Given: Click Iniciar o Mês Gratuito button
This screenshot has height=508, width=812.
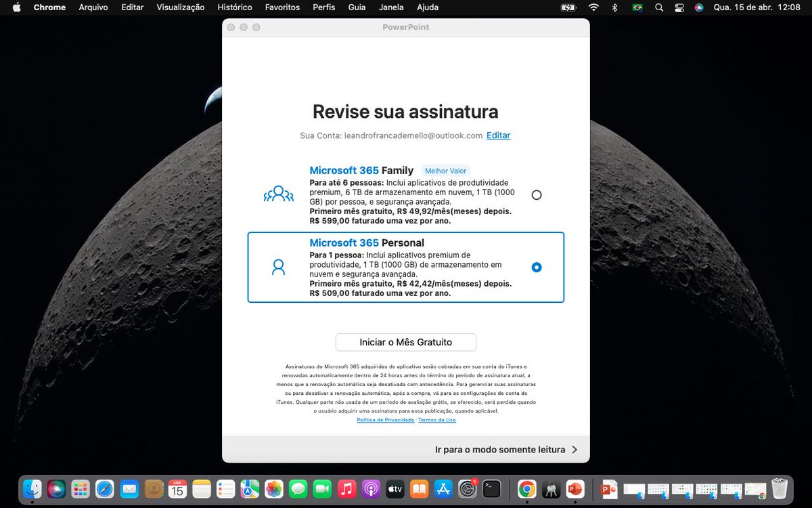Looking at the screenshot, I should pos(406,342).
